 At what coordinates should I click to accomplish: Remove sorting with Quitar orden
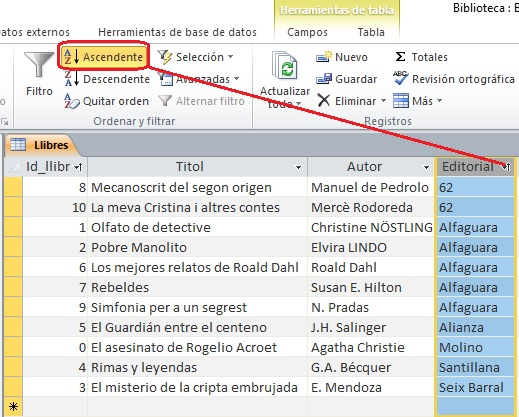pyautogui.click(x=106, y=101)
